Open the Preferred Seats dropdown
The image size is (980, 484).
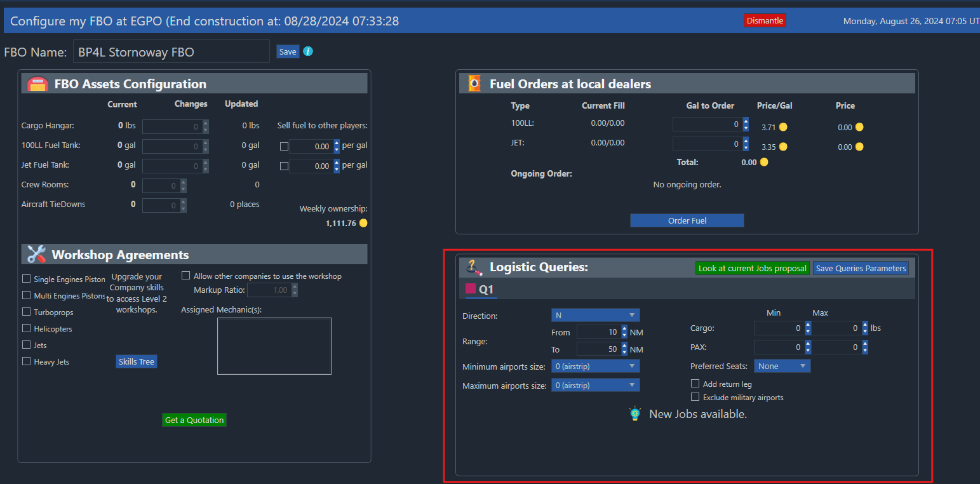(782, 366)
